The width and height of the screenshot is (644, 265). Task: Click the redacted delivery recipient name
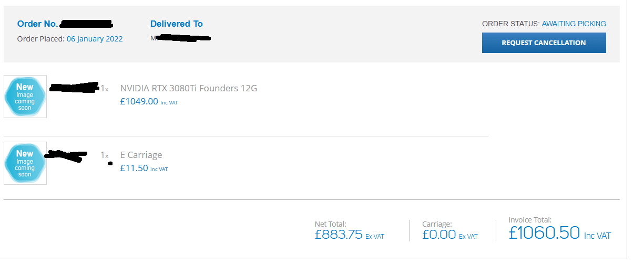(181, 38)
